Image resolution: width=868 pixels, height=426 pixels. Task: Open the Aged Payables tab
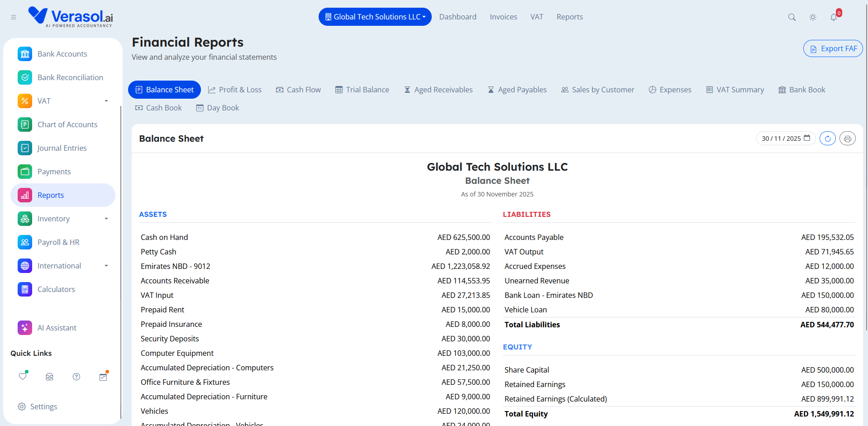click(x=517, y=90)
